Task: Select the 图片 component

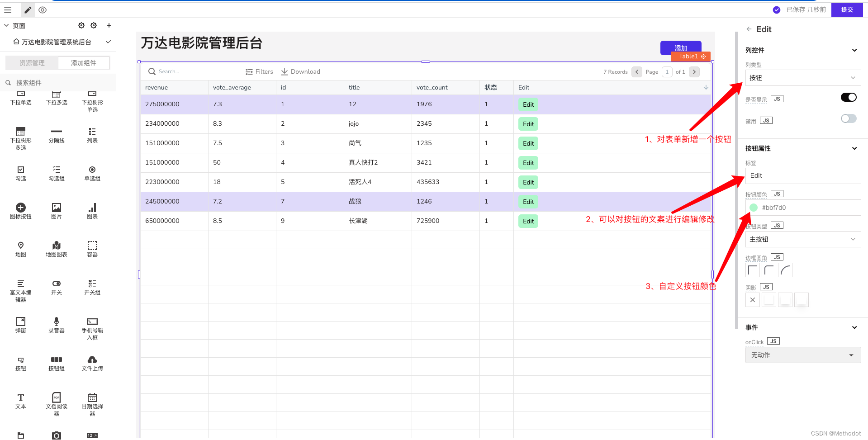Action: click(57, 212)
